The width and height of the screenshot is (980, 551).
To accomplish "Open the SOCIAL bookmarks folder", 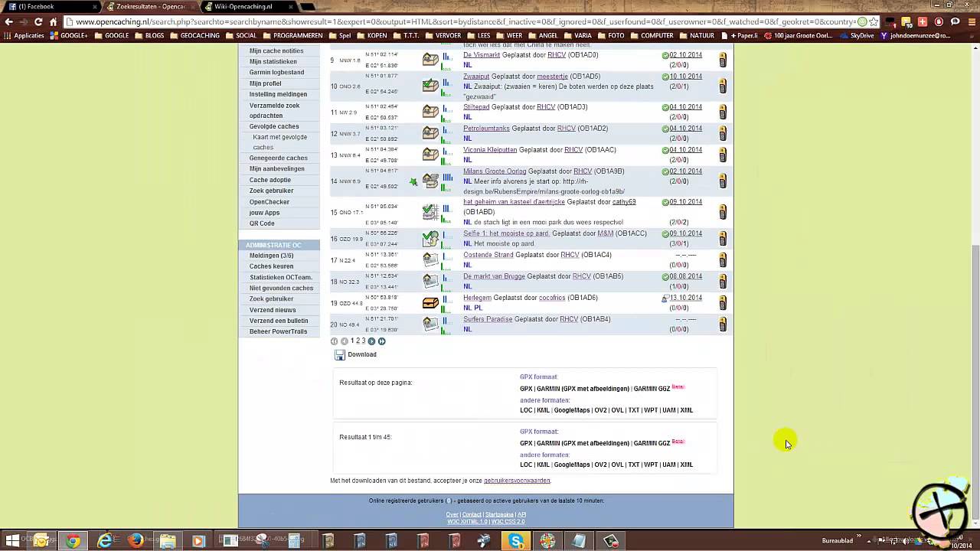I will pyautogui.click(x=241, y=35).
